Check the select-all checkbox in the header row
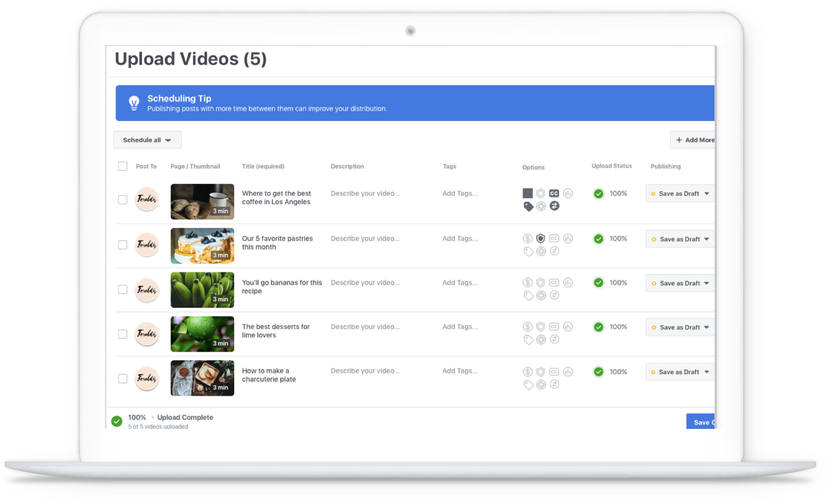832x504 pixels. 123,166
